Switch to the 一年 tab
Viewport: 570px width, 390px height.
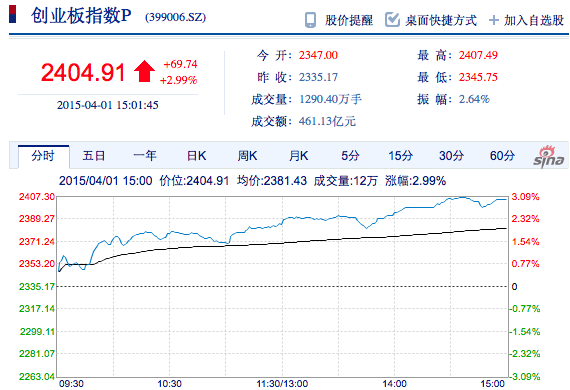click(145, 156)
